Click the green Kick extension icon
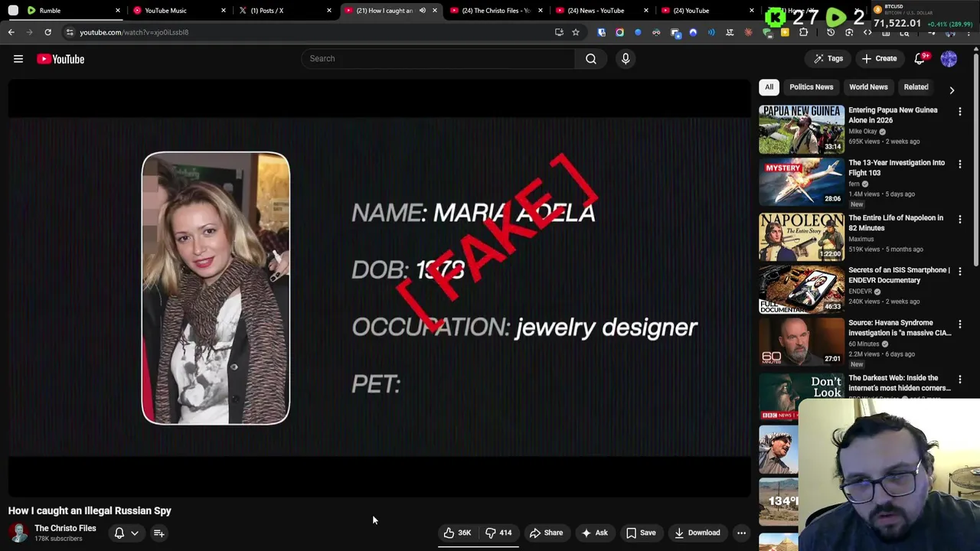The height and width of the screenshot is (551, 980). [776, 17]
